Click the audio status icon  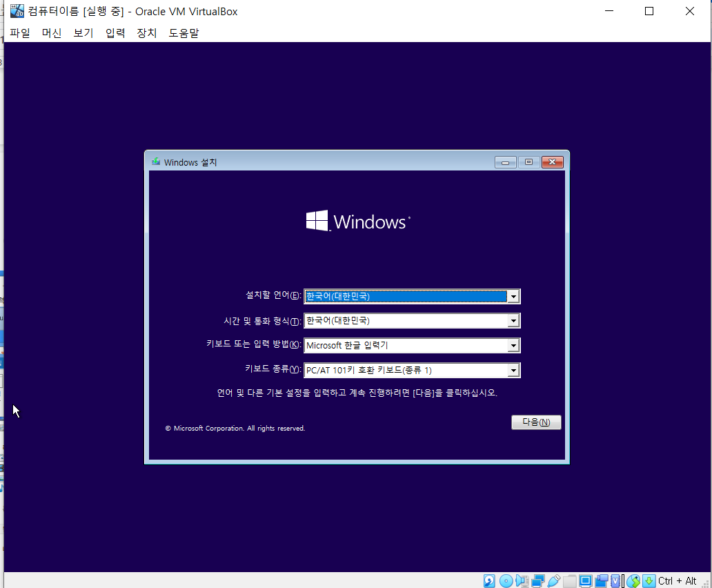pyautogui.click(x=522, y=580)
